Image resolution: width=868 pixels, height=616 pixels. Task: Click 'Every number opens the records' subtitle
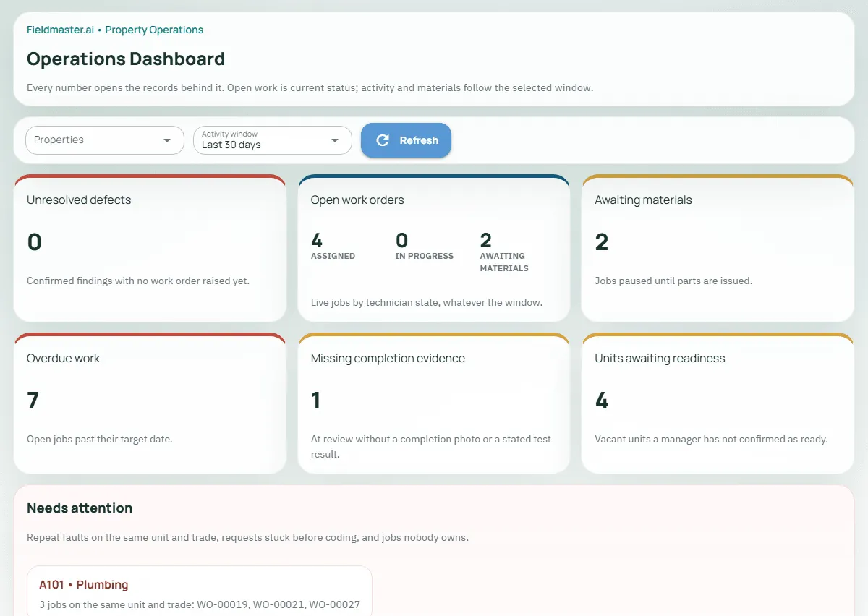[310, 88]
